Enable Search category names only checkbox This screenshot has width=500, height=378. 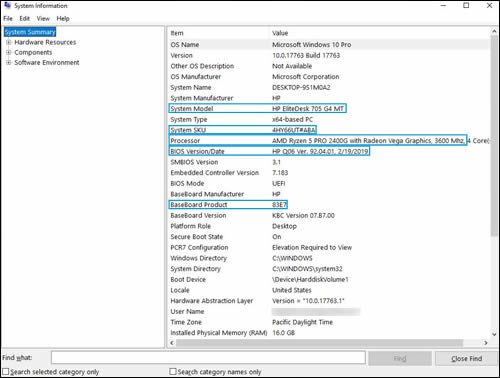173,371
